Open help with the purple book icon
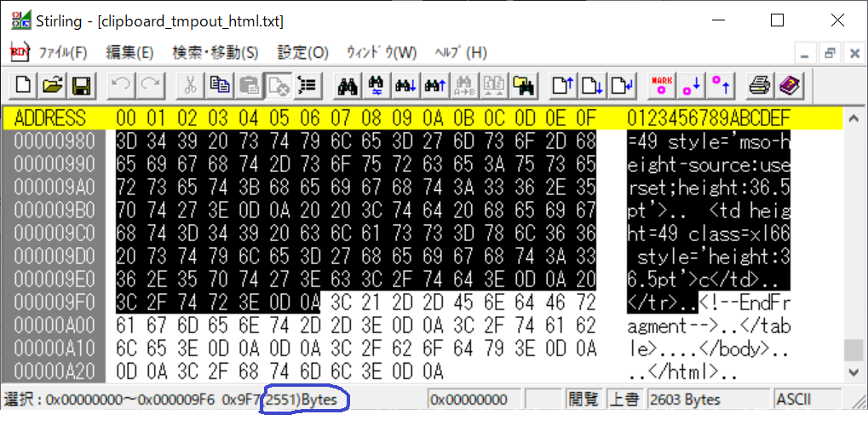 [x=790, y=85]
